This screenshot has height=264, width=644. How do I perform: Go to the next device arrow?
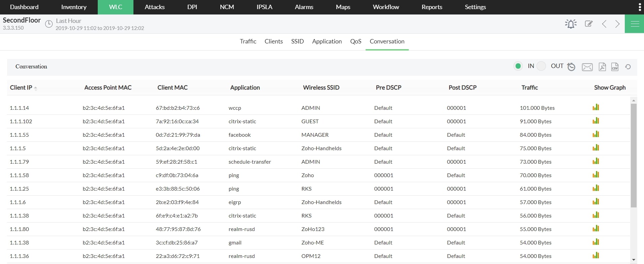coord(617,24)
